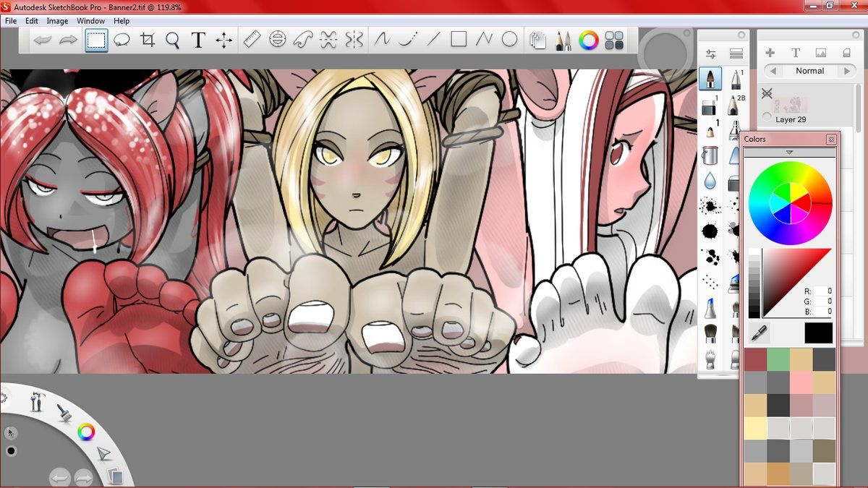Click the B value field
The height and width of the screenshot is (488, 868).
coord(823,311)
